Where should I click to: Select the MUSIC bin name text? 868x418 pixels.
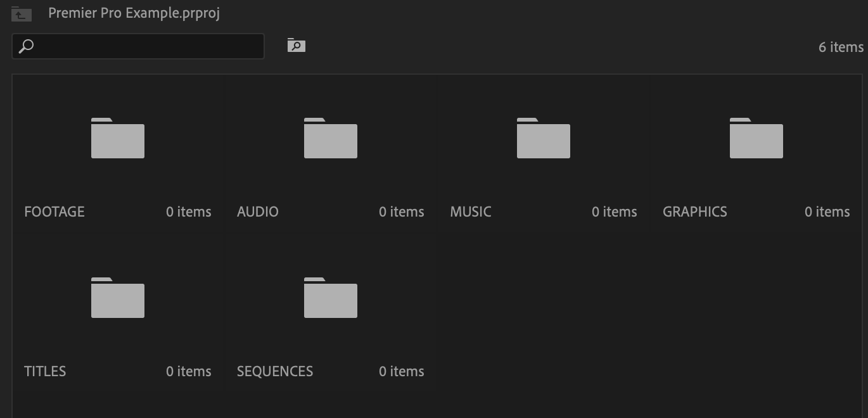coord(470,212)
